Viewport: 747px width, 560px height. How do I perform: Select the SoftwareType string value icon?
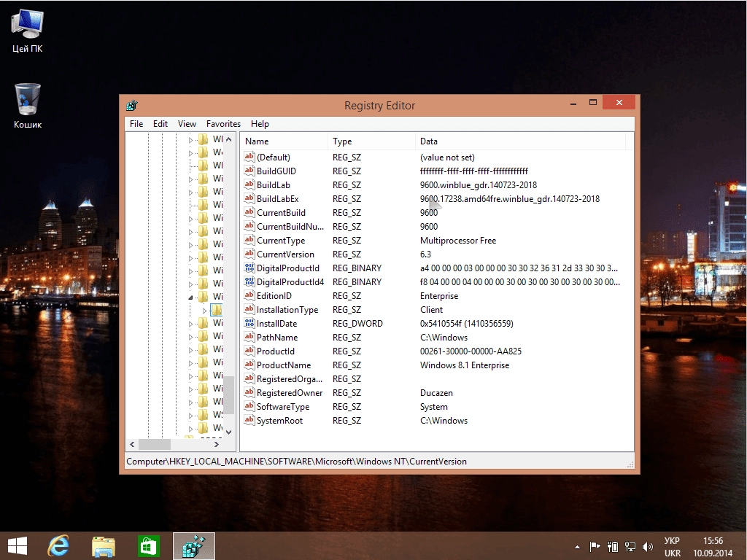(249, 406)
